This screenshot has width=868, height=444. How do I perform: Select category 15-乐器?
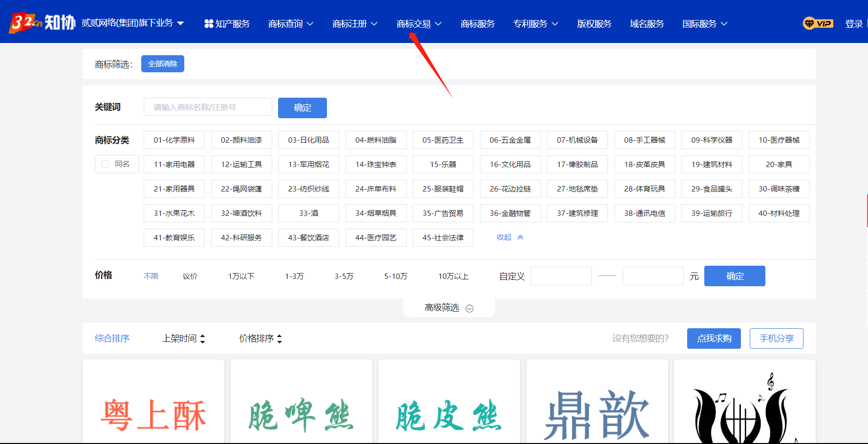click(x=443, y=164)
